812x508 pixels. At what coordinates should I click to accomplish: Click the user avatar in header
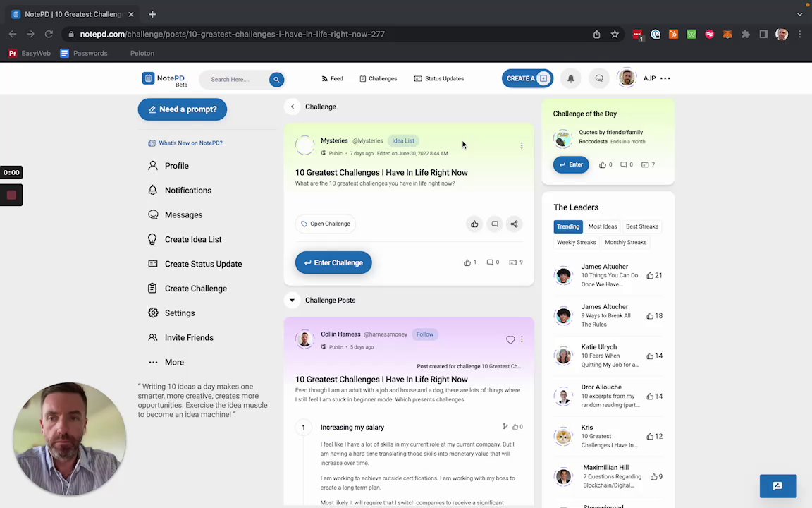tap(627, 78)
